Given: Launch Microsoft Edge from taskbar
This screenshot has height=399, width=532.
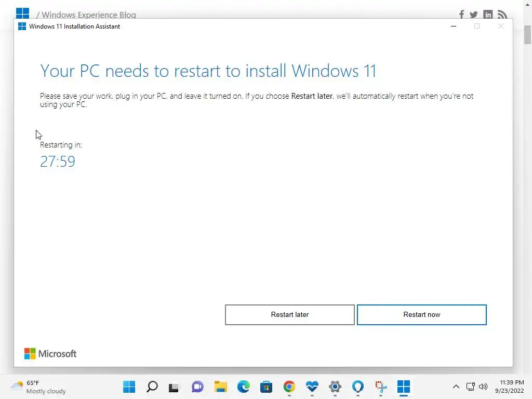Looking at the screenshot, I should point(243,387).
